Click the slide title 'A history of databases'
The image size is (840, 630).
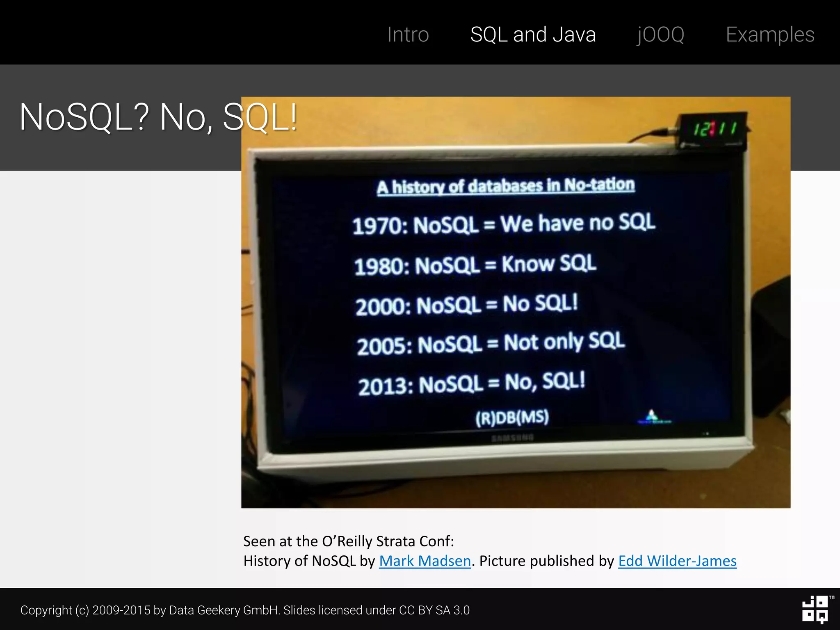coord(506,186)
